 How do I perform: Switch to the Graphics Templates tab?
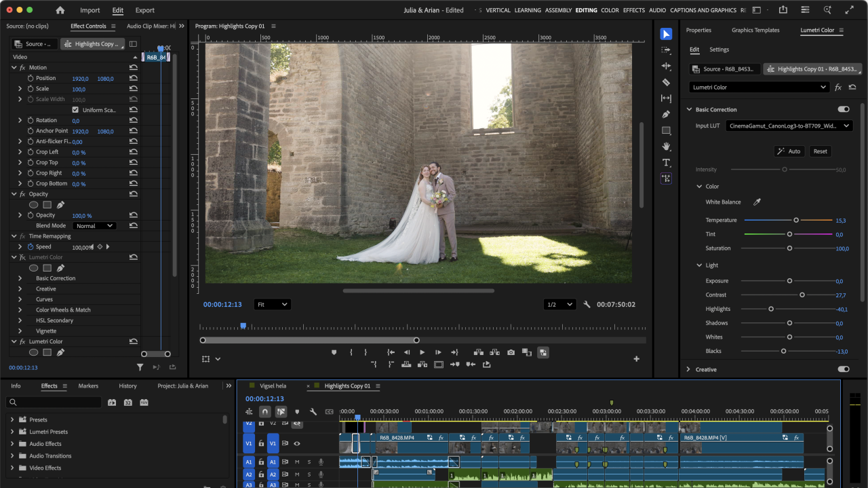[755, 31]
